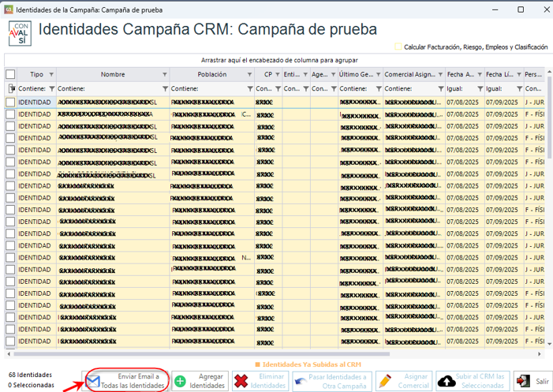The width and height of the screenshot is (553, 392).
Task: Enable Calcular Facturación, Riesgo, Empleos checkbox
Action: tap(398, 47)
